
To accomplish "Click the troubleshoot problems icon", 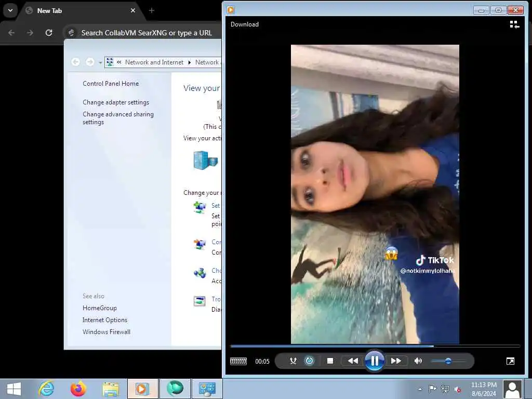I will [x=199, y=301].
